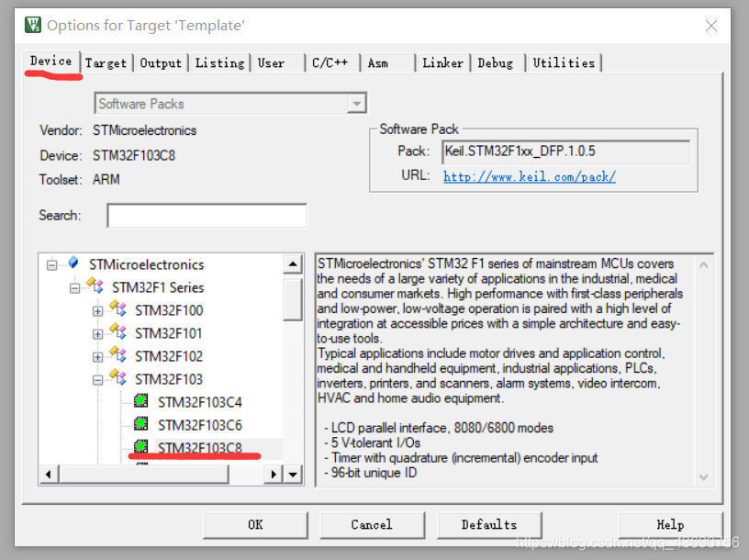Select the STM32F102 tree entry

point(169,356)
